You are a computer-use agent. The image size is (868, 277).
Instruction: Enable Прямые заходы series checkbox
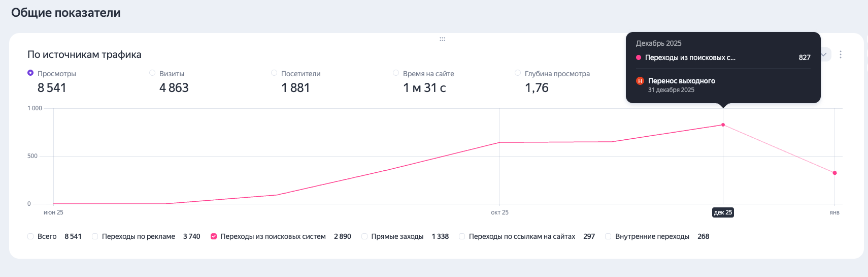pyautogui.click(x=364, y=236)
